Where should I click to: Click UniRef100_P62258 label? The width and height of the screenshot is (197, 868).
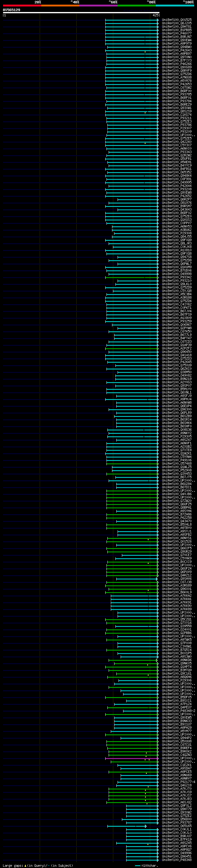[177, 518]
